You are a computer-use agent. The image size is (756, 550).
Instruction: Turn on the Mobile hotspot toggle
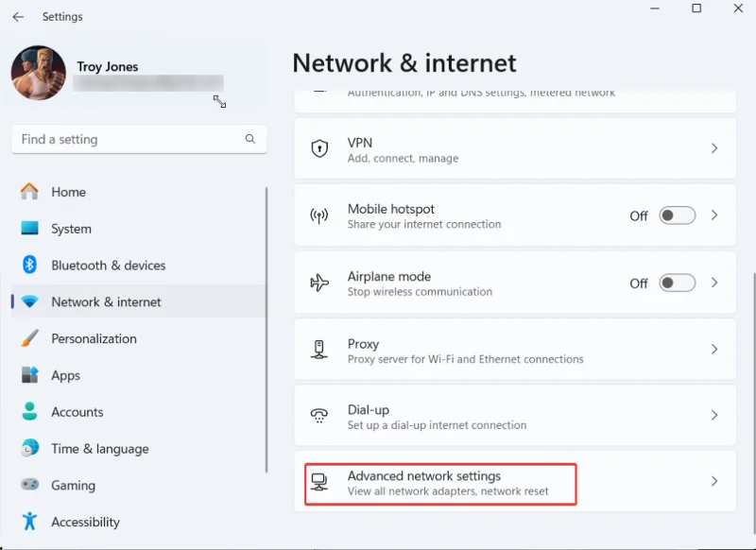coord(677,215)
